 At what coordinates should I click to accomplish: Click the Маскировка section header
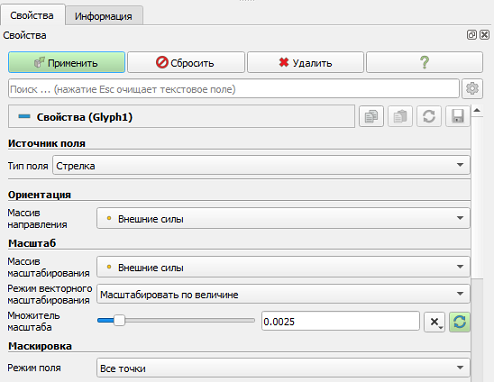click(40, 346)
